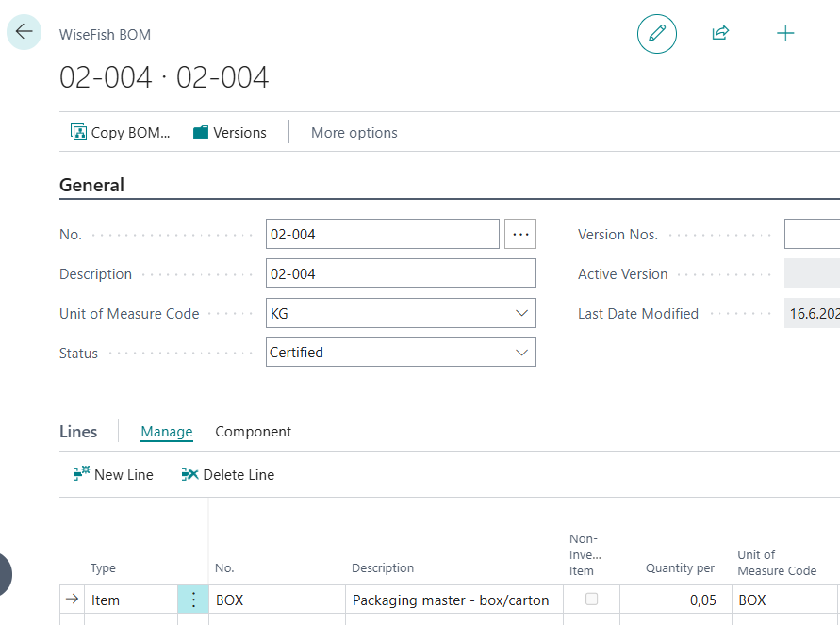Open the three-dot menu on BOX row
Viewport: 840px width, 625px height.
coord(193,600)
